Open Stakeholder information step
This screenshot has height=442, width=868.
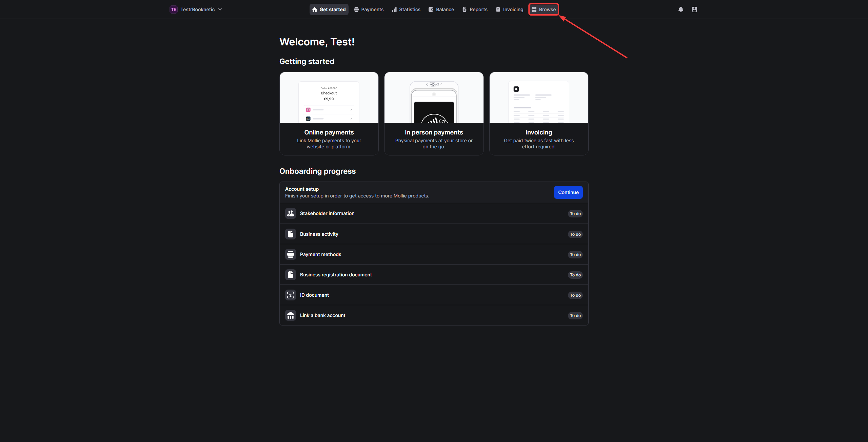(434, 213)
